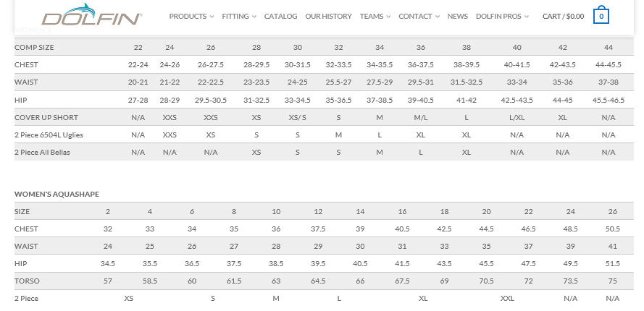Select the Products menu label

click(188, 17)
